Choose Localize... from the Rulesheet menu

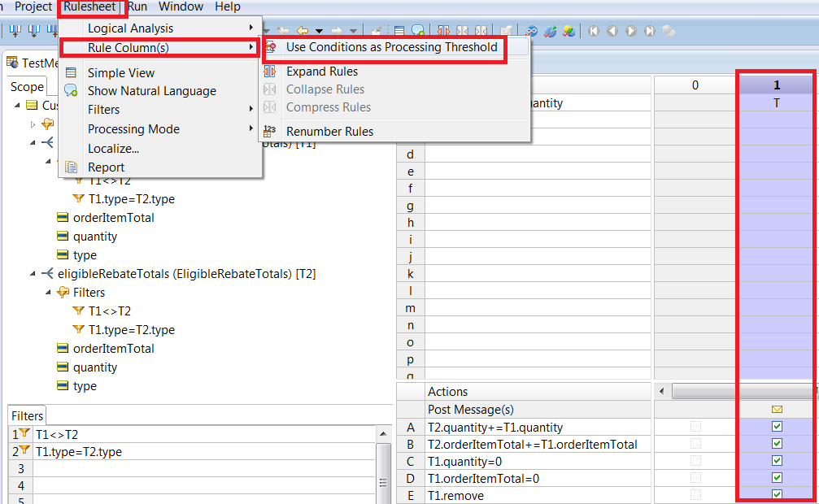pos(113,148)
